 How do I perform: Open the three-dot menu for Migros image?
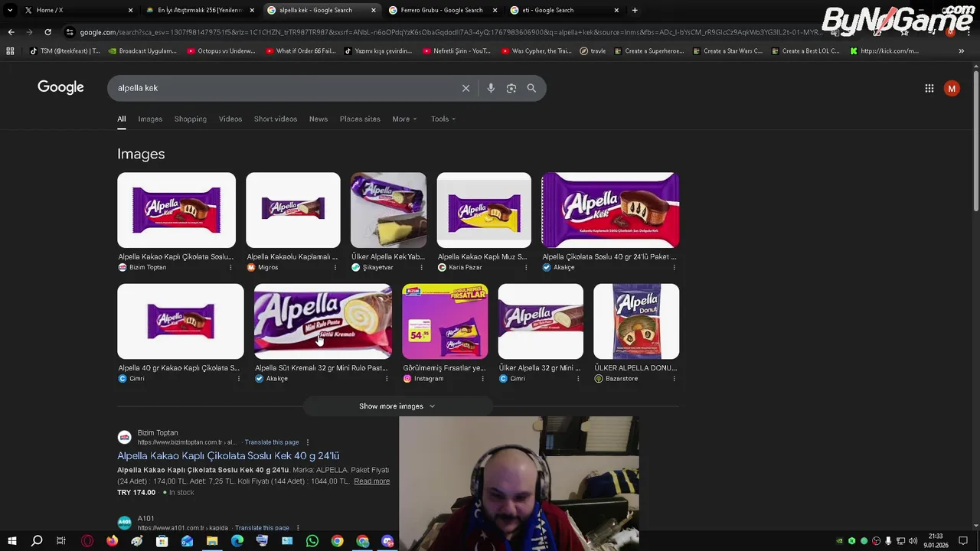(335, 267)
